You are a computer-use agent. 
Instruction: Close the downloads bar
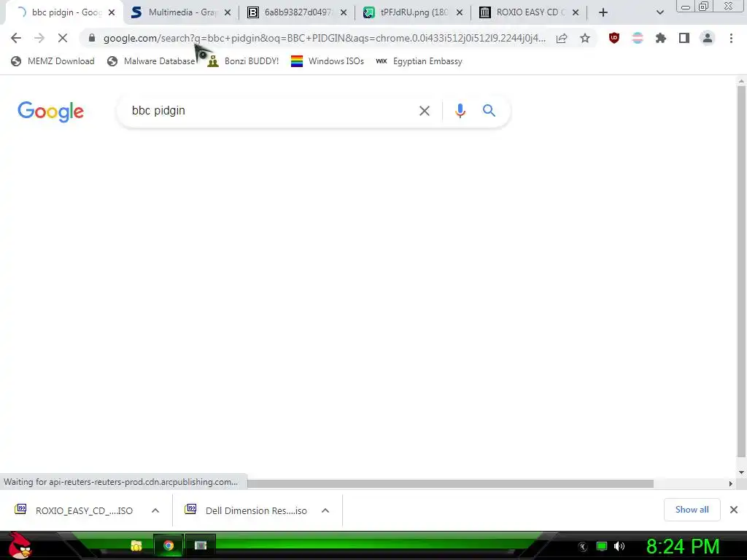734,510
